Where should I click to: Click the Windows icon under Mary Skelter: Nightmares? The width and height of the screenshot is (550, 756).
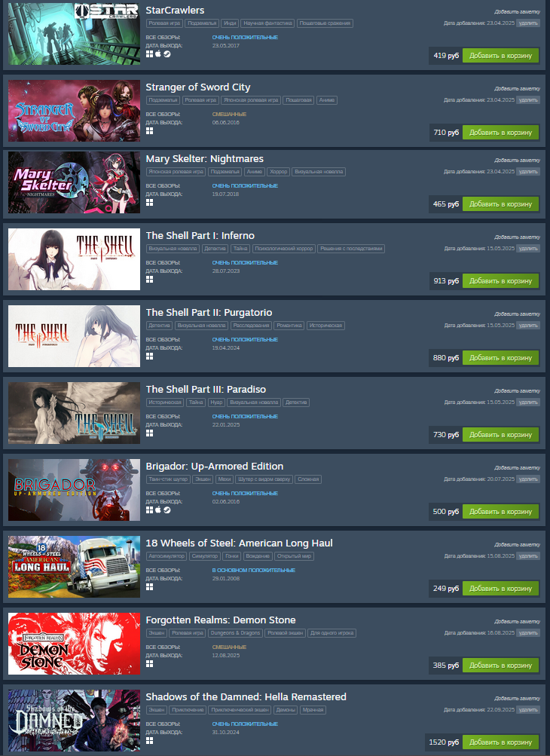tap(149, 203)
